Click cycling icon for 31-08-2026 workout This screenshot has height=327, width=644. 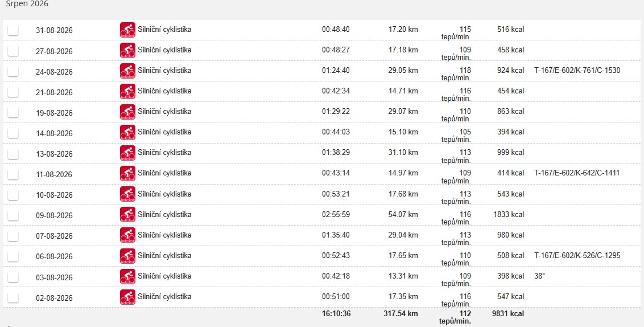127,30
